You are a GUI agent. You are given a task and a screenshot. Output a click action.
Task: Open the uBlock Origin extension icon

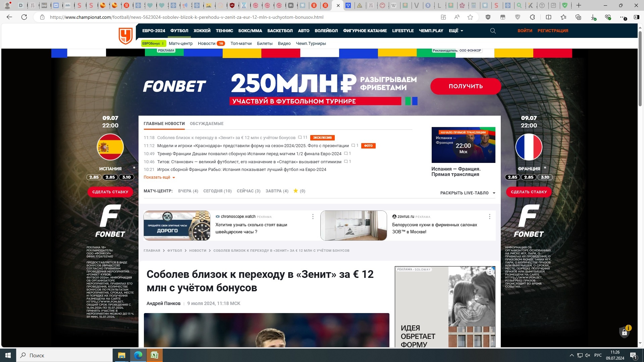[488, 17]
